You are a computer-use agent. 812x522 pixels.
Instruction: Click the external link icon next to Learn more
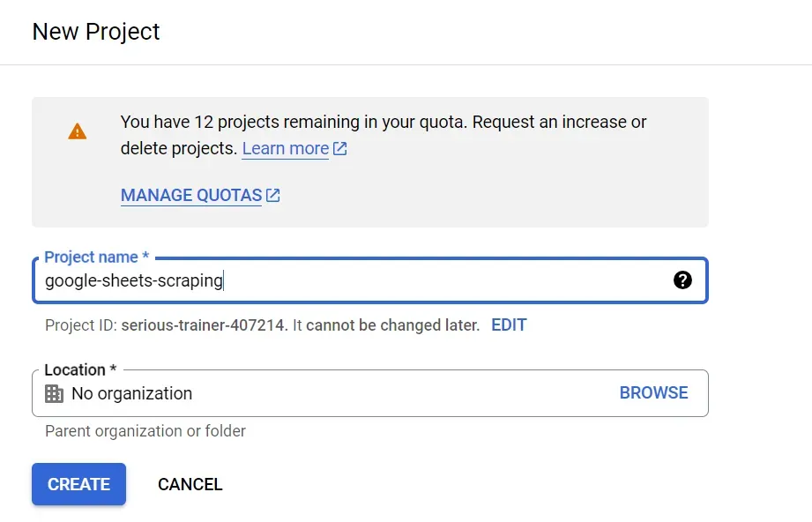(341, 148)
